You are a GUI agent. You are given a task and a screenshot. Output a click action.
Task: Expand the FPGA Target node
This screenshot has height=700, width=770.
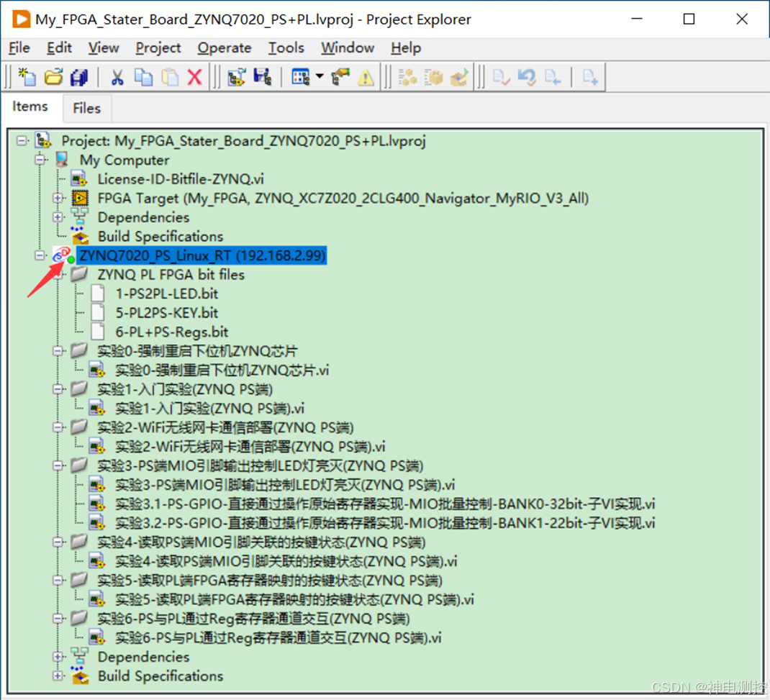[58, 198]
